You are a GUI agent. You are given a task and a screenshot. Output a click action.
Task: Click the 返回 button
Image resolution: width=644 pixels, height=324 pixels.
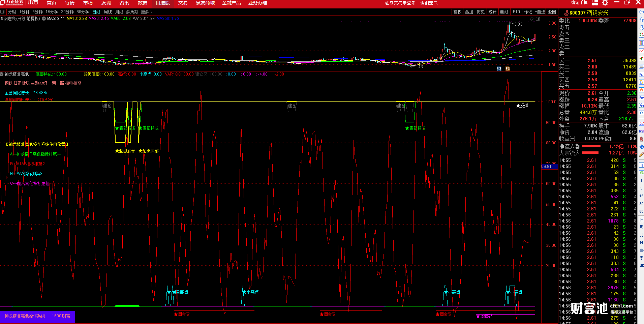pos(552,12)
